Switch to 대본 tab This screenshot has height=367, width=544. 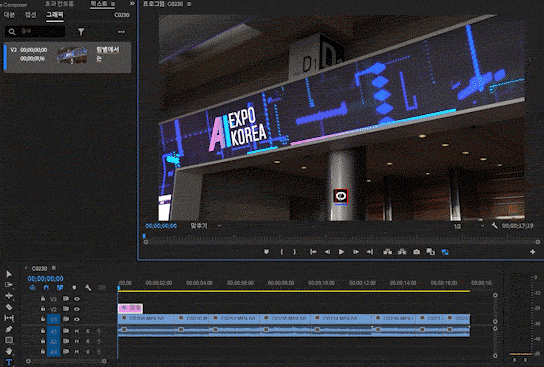(9, 15)
